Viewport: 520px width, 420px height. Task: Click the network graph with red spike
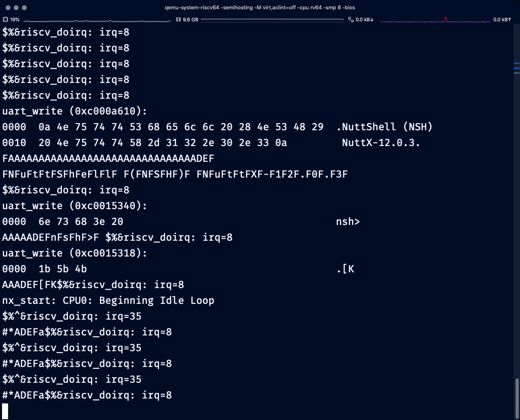coord(435,19)
